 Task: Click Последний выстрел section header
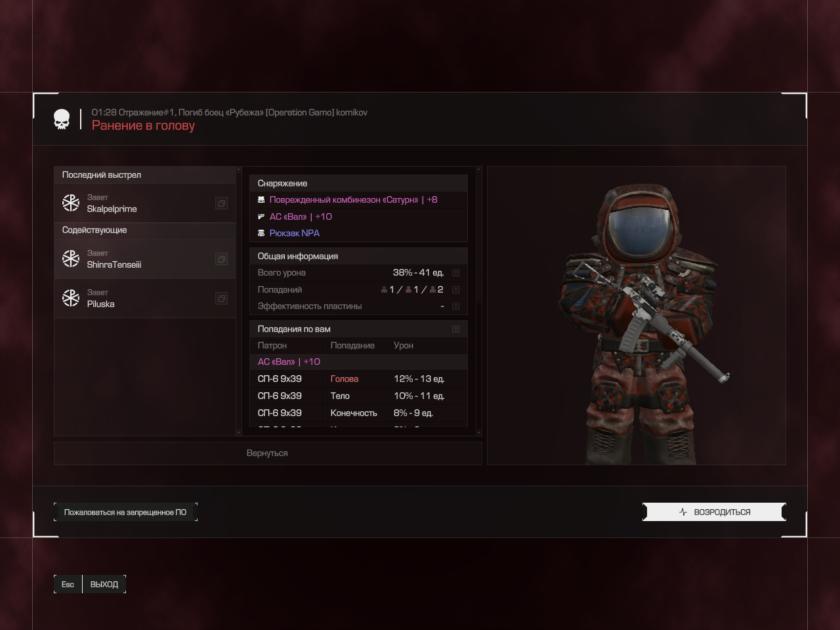point(144,175)
